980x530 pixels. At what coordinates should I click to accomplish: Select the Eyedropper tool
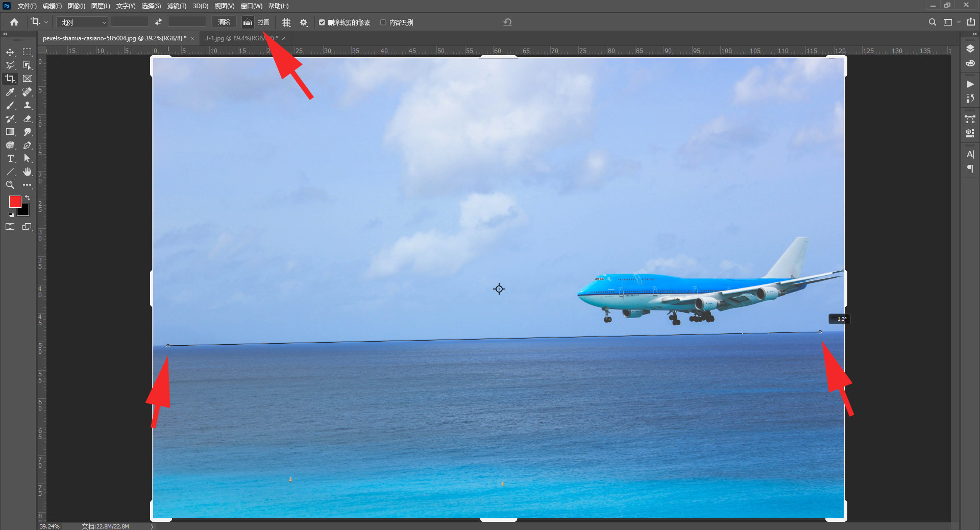pos(10,92)
